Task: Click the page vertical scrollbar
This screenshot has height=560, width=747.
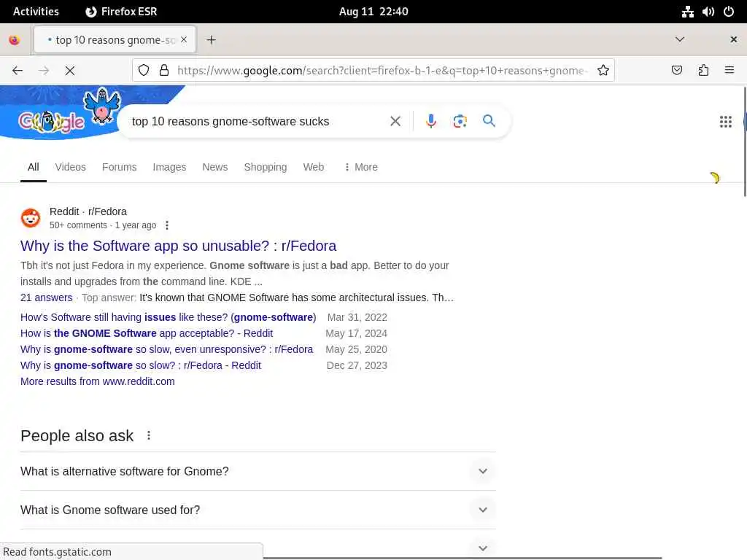Action: 744,143
